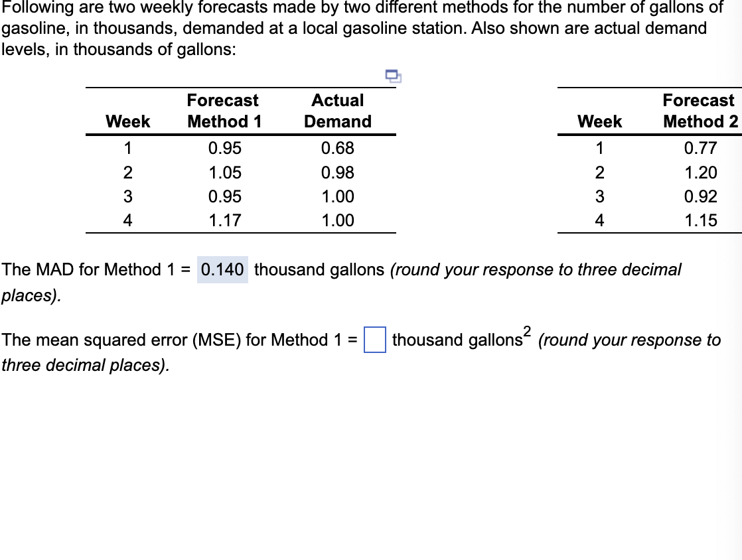Click the pop-out table icon above the tables

tap(392, 78)
